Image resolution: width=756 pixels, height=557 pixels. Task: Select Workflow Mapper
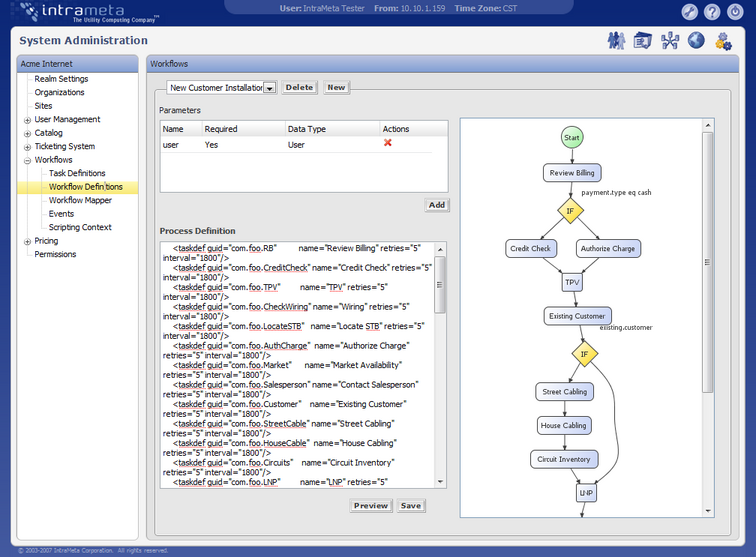(80, 200)
